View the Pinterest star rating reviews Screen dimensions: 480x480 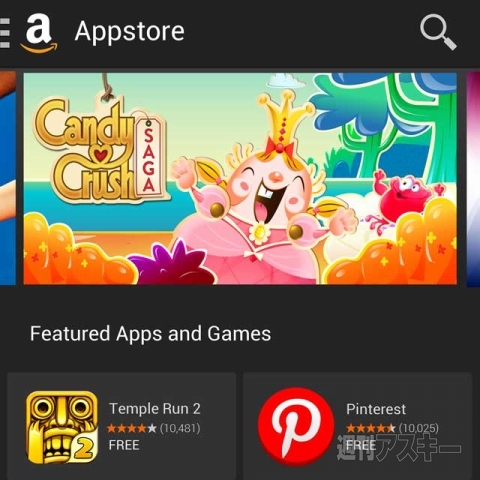point(392,428)
